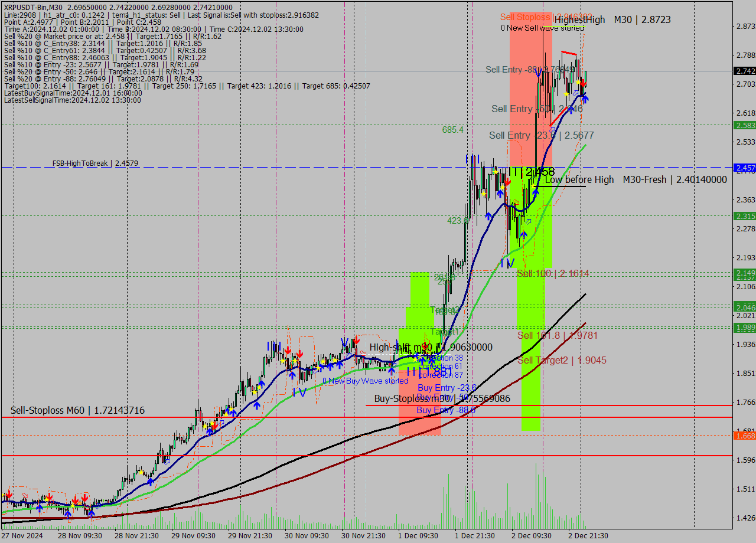The width and height of the screenshot is (756, 543).
Task: Select the 'Sell-Stoploss M60 | 1.72143716' label
Action: click(77, 410)
